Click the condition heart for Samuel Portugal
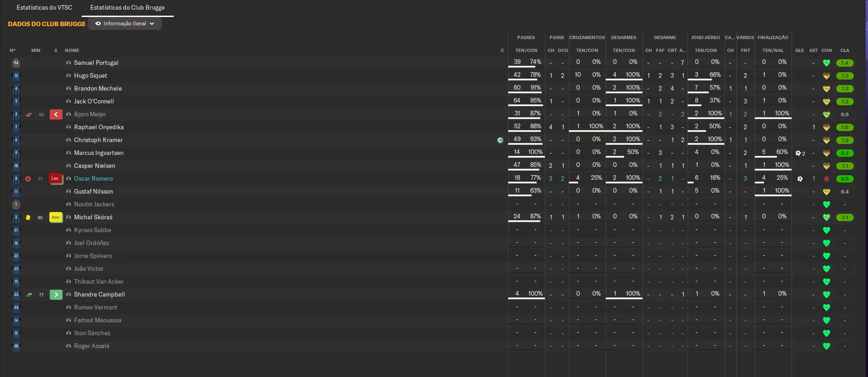This screenshot has height=377, width=868. [x=827, y=63]
